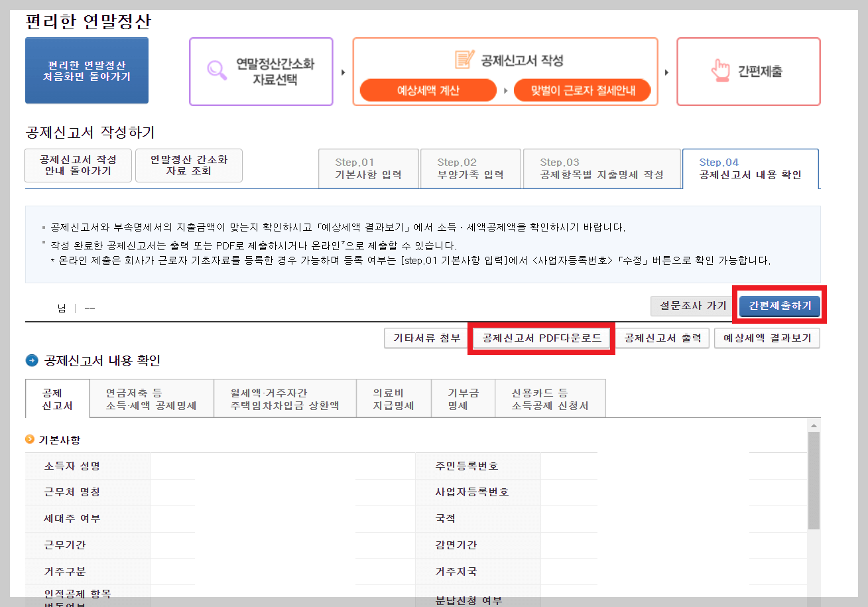Click the orange bullet icon beside 기본사항

coord(30,439)
